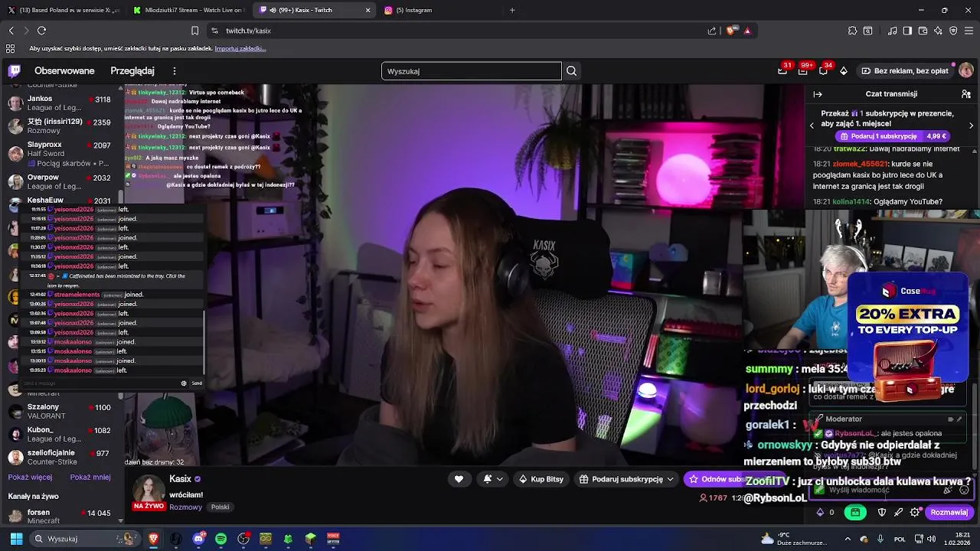Focus the Twitch Wyszukaj search field
The width and height of the screenshot is (980, 551).
click(472, 71)
